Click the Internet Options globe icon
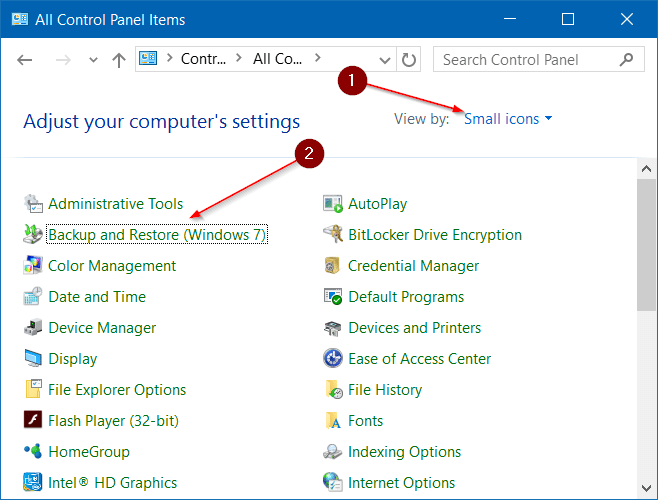The height and width of the screenshot is (500, 658). coord(333,482)
